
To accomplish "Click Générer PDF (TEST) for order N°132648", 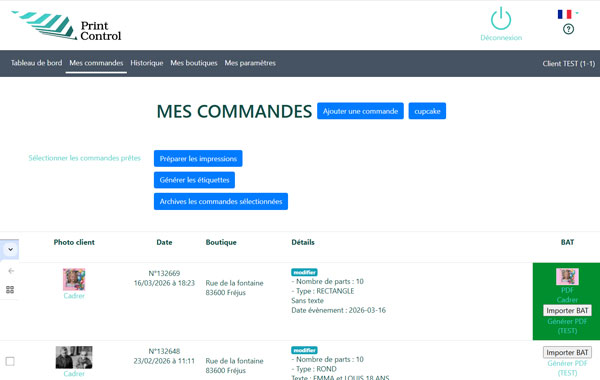I will click(x=567, y=368).
